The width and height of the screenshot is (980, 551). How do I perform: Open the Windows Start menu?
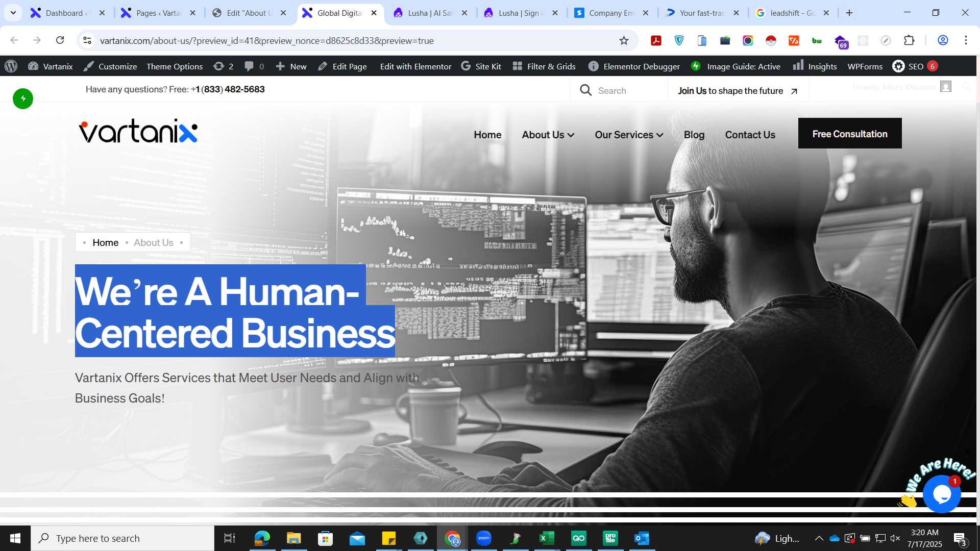15,538
